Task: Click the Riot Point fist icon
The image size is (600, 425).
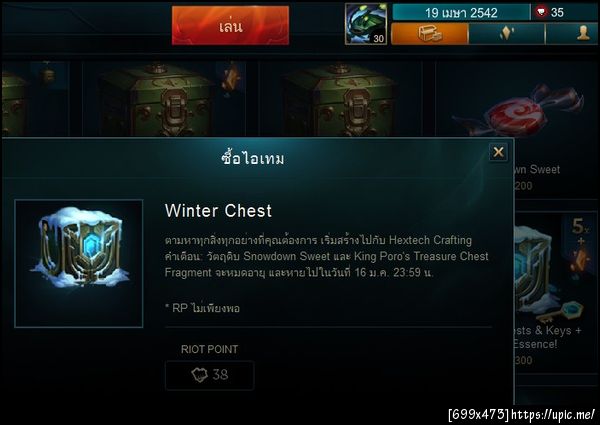Action: pos(199,375)
